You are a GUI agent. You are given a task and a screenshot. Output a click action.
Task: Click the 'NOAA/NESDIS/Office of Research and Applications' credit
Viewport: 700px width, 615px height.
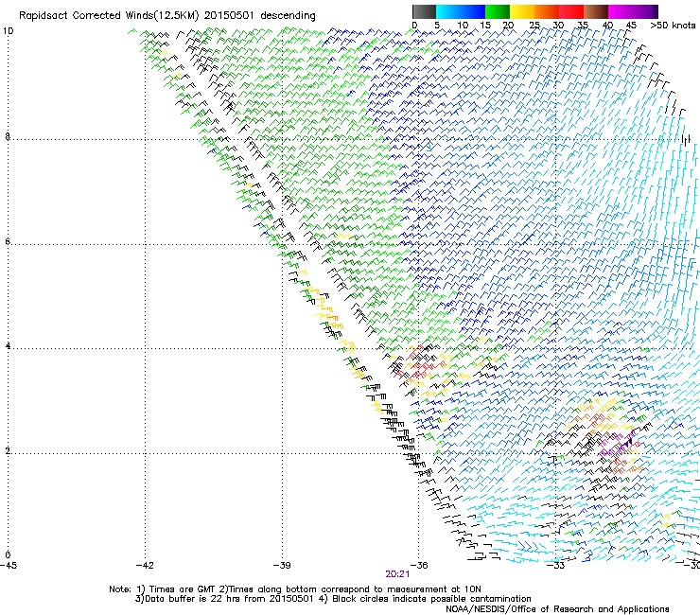coord(557,609)
